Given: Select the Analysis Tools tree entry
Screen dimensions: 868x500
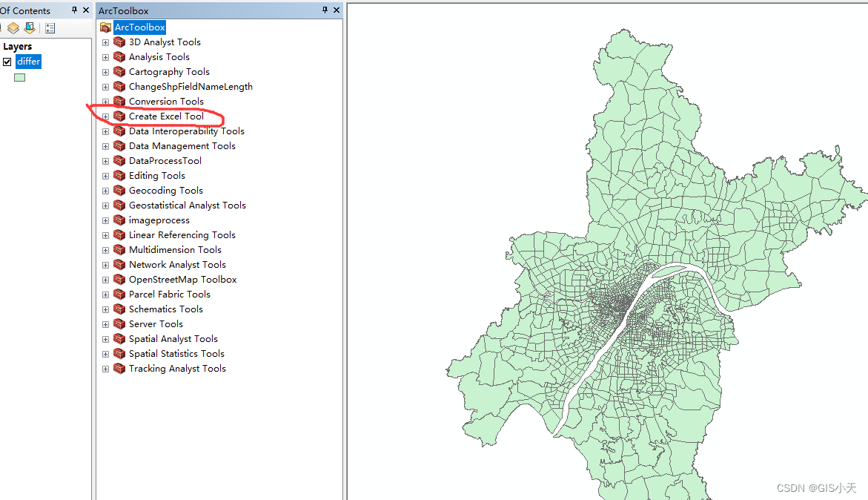Looking at the screenshot, I should tap(157, 56).
